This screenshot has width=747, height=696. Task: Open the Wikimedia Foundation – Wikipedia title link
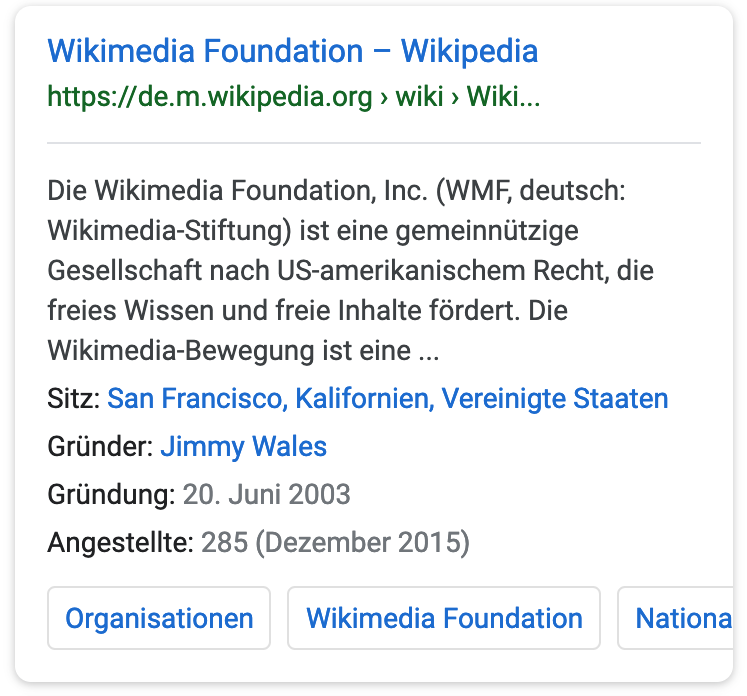click(x=292, y=51)
